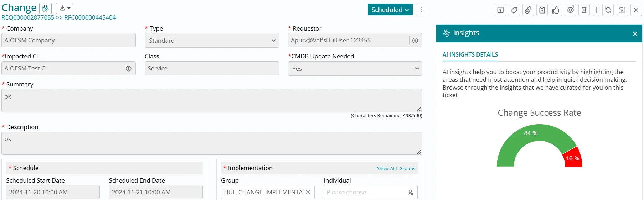Click the refresh icon in toolbar
Image resolution: width=644 pixels, height=200 pixels.
pyautogui.click(x=608, y=10)
